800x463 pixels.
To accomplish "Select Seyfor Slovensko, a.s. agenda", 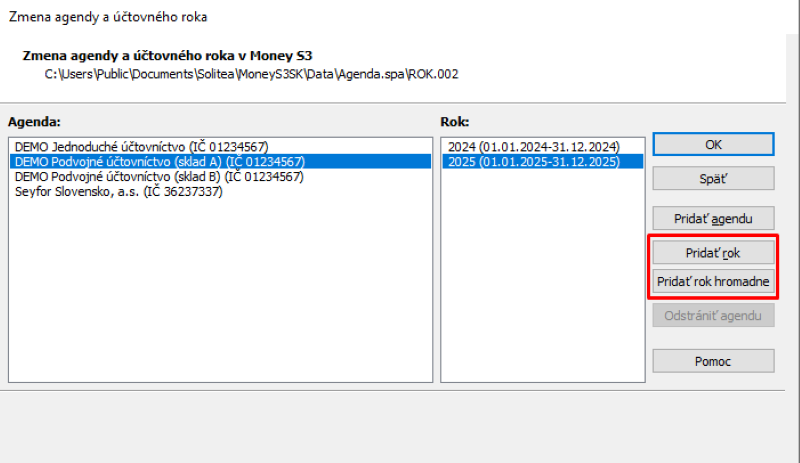I will 118,191.
